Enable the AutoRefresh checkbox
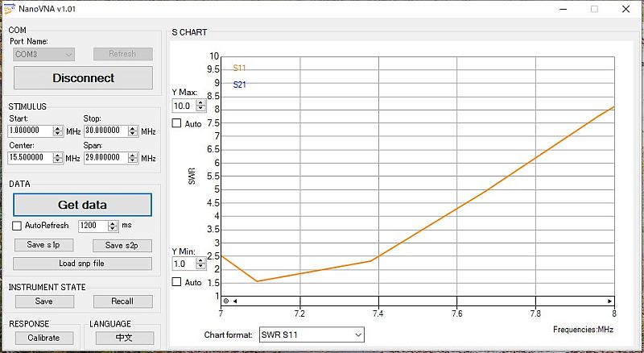The height and width of the screenshot is (353, 644). [x=18, y=226]
